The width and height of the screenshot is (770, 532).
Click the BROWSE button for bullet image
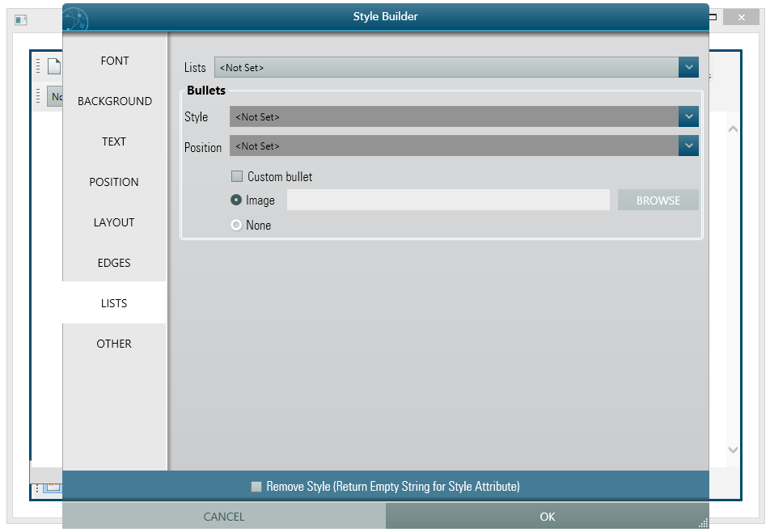[658, 200]
